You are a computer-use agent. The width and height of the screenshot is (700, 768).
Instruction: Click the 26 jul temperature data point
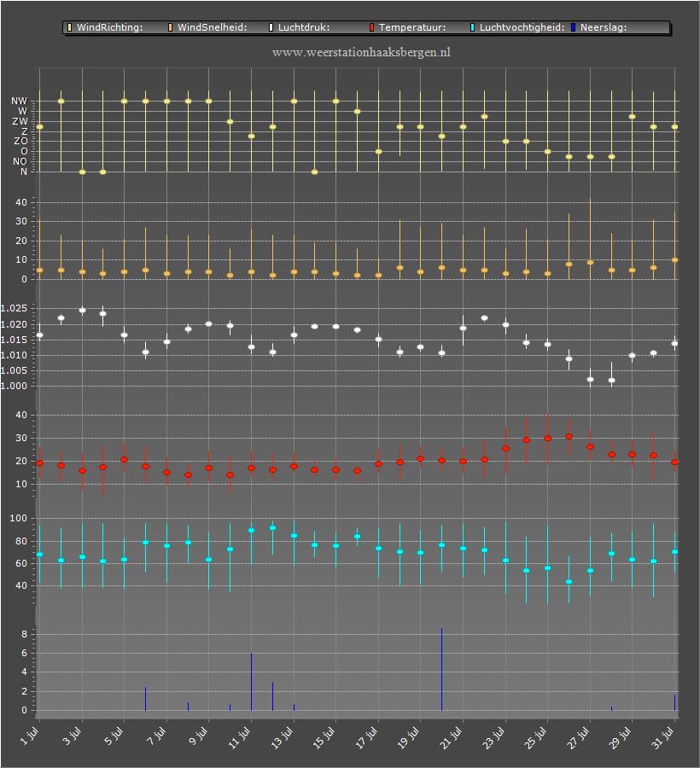click(569, 436)
